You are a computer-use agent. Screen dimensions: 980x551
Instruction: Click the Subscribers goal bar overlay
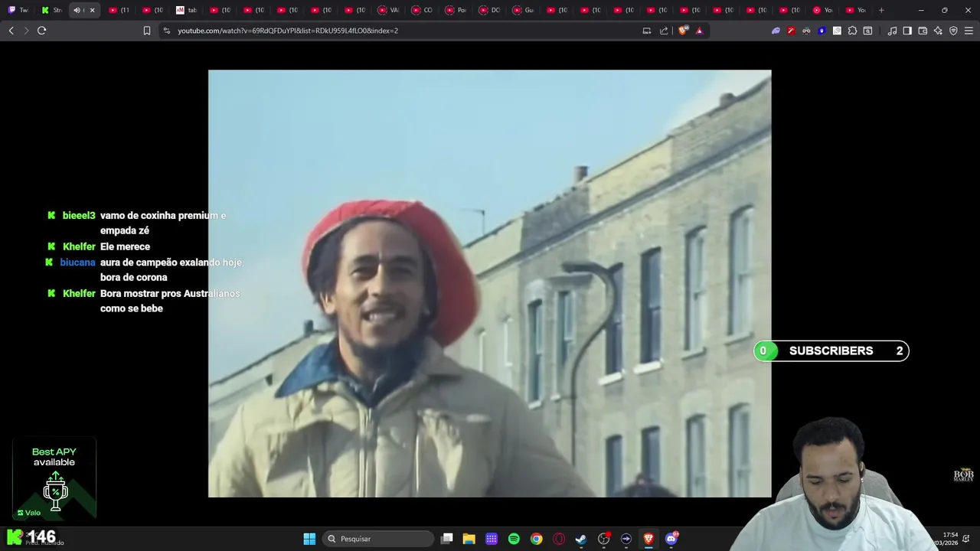pos(831,351)
